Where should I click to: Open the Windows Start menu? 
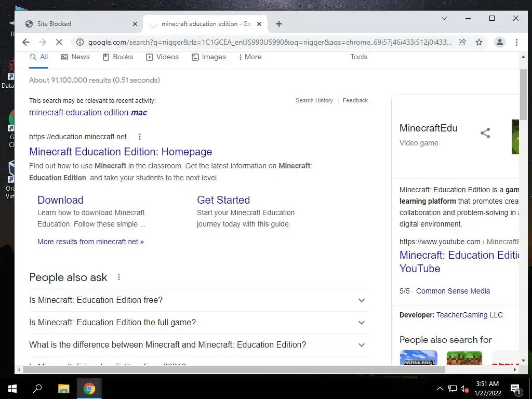tap(12, 389)
